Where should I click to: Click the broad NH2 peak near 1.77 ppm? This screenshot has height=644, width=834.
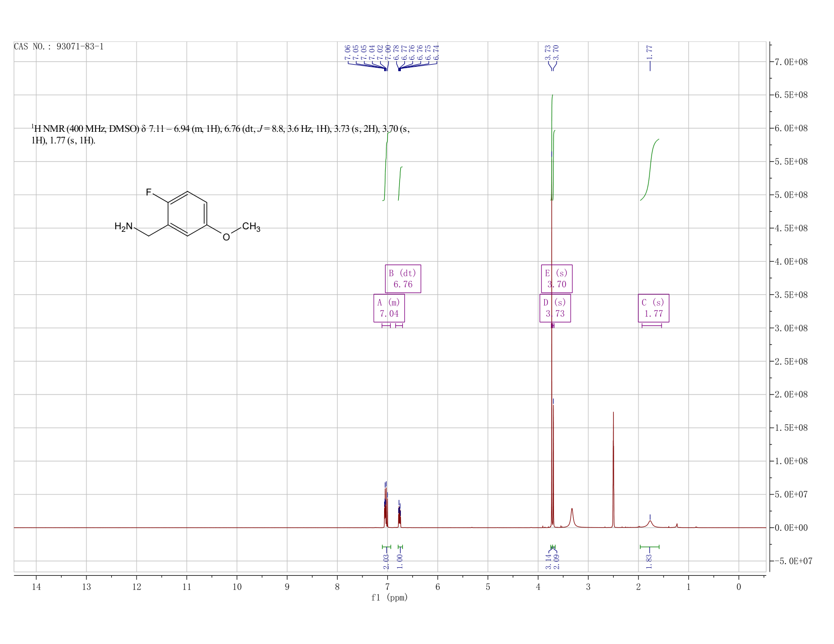[650, 524]
